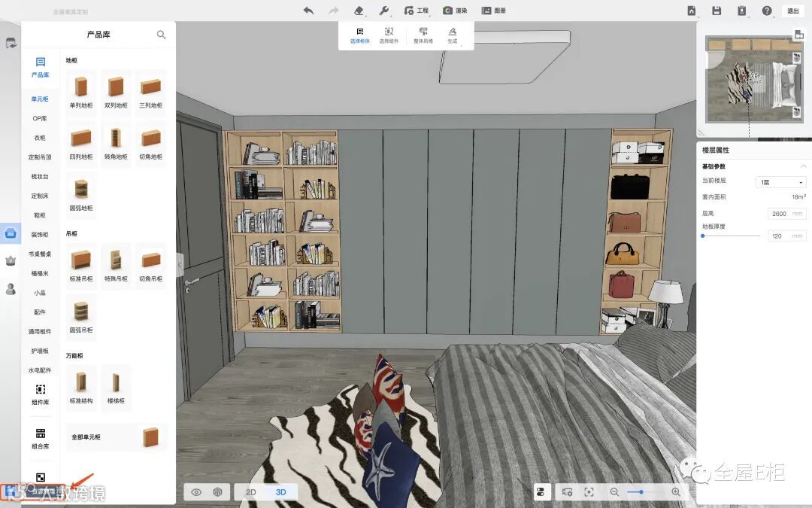This screenshot has height=508, width=812.
Task: Toggle visibility with the eye icon
Action: coord(196,492)
